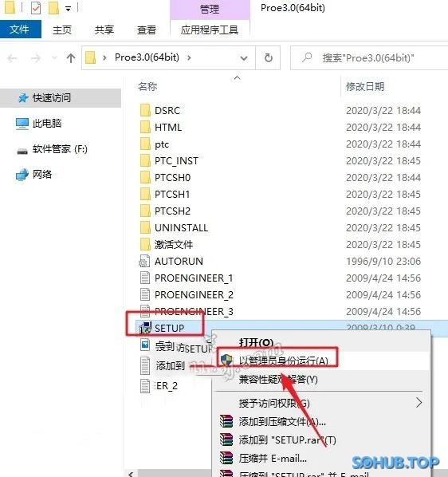Select the PTCSH1 folder icon
This screenshot has width=448, height=477.
pyautogui.click(x=145, y=194)
